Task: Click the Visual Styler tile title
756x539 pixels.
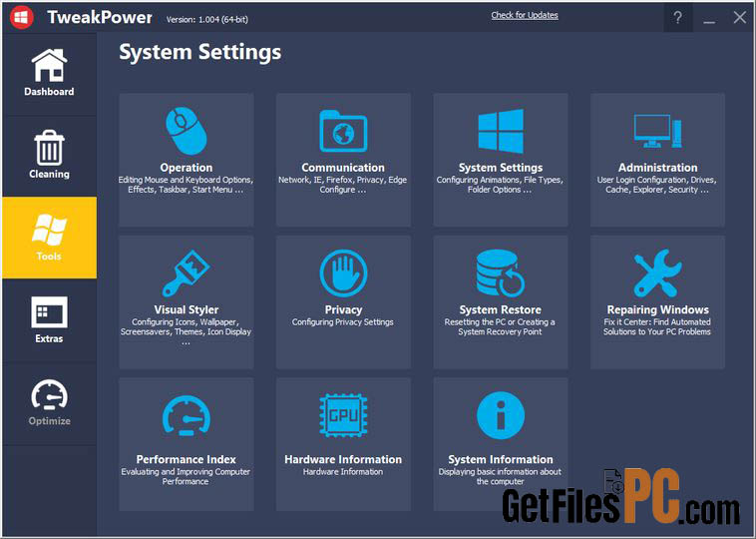Action: click(187, 309)
